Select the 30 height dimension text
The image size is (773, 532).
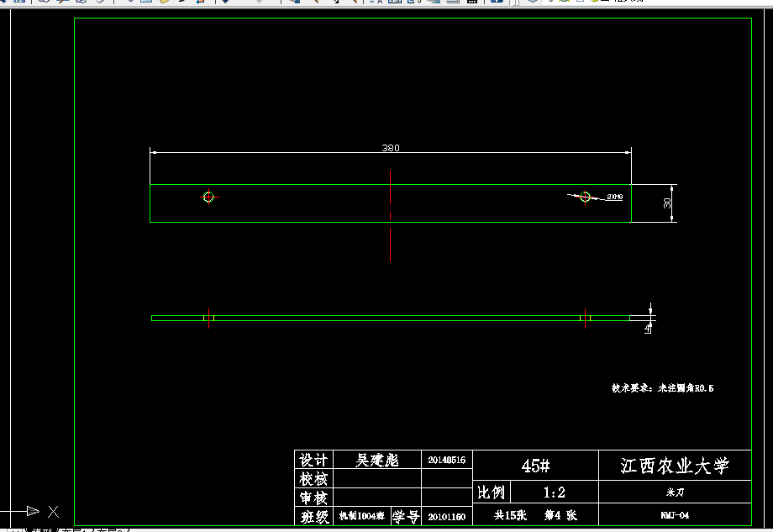coord(667,203)
